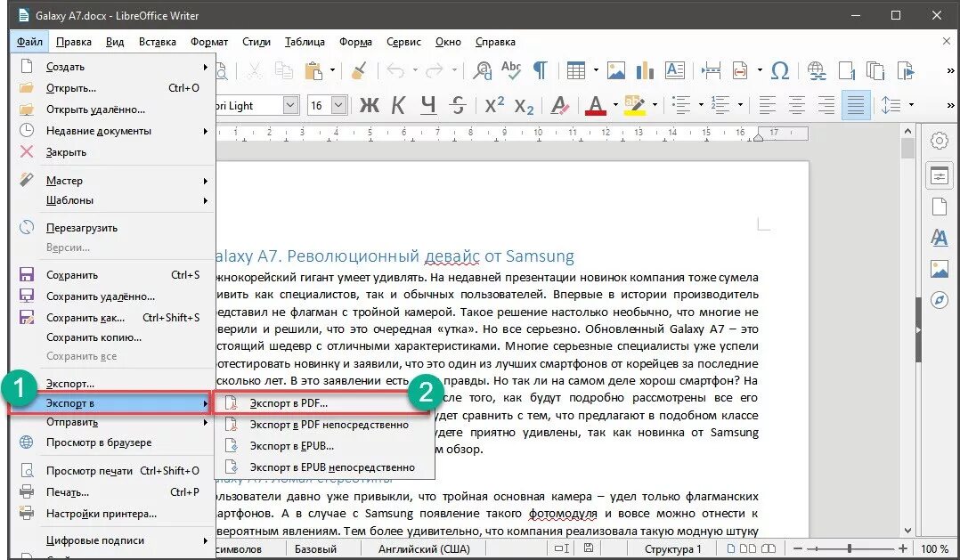960x560 pixels.
Task: Click the Undo arrow icon
Action: pyautogui.click(x=396, y=70)
